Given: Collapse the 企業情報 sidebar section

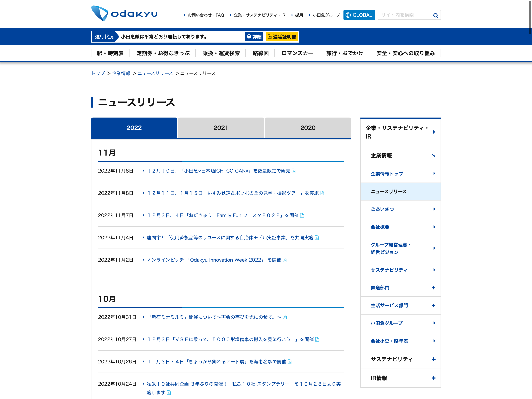Looking at the screenshot, I should click(433, 156).
